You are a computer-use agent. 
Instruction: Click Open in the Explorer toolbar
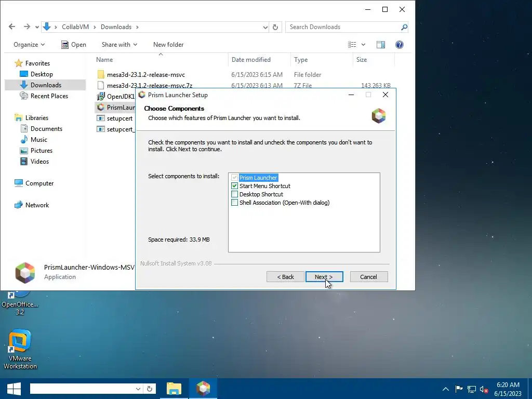[74, 45]
